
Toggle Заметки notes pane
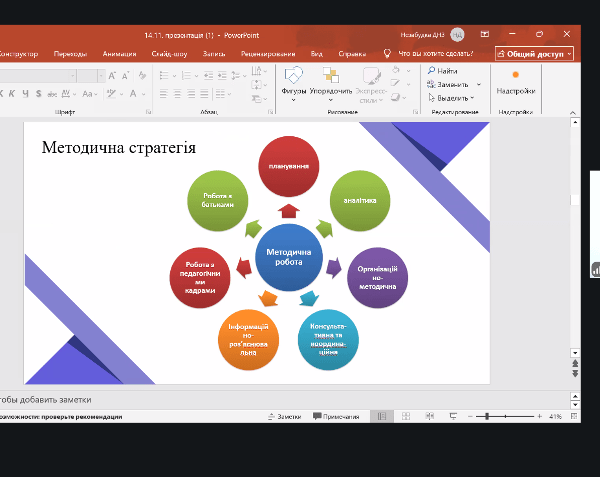pyautogui.click(x=283, y=416)
